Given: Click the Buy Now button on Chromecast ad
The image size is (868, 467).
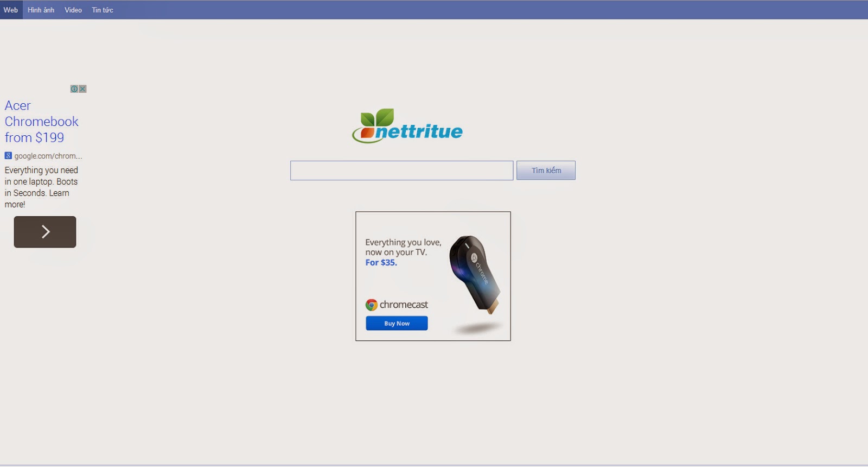Looking at the screenshot, I should click(x=397, y=323).
